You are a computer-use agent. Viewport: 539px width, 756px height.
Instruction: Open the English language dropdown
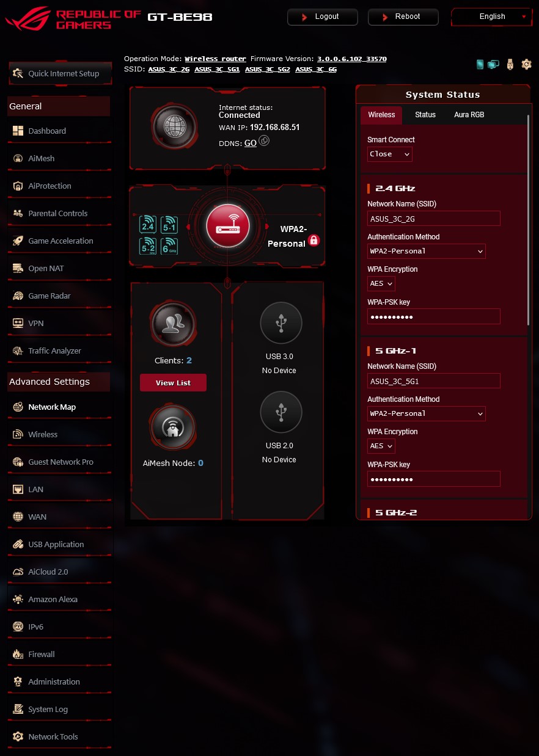(493, 17)
